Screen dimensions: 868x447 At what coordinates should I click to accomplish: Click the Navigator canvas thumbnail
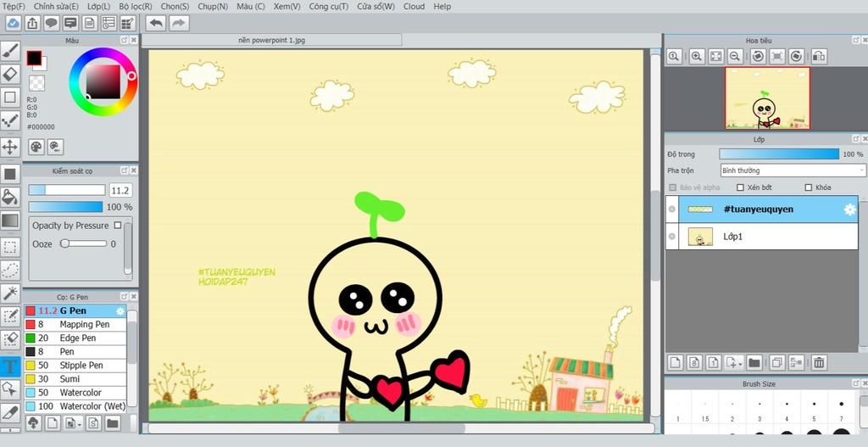coord(767,98)
